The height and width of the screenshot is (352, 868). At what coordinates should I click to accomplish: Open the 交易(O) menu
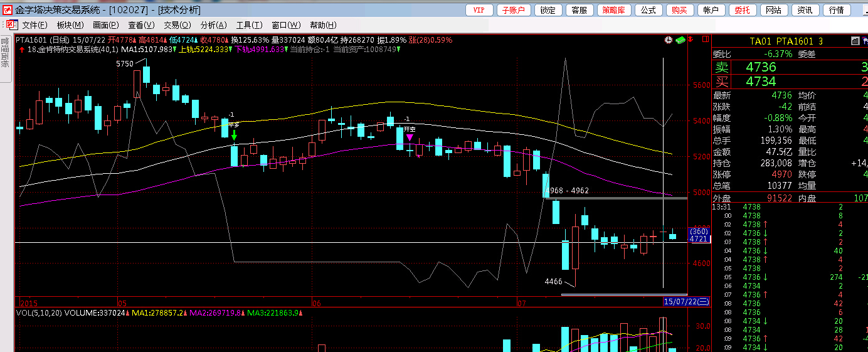[x=177, y=25]
